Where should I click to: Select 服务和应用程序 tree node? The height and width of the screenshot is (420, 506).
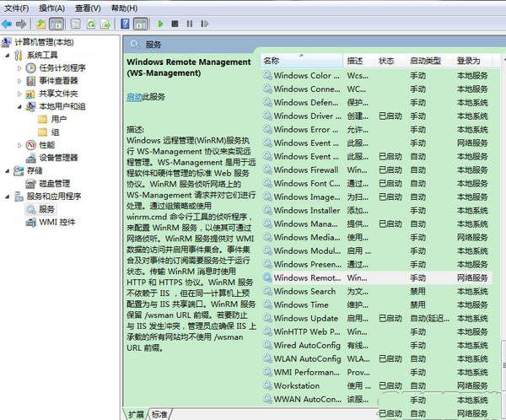click(x=54, y=197)
